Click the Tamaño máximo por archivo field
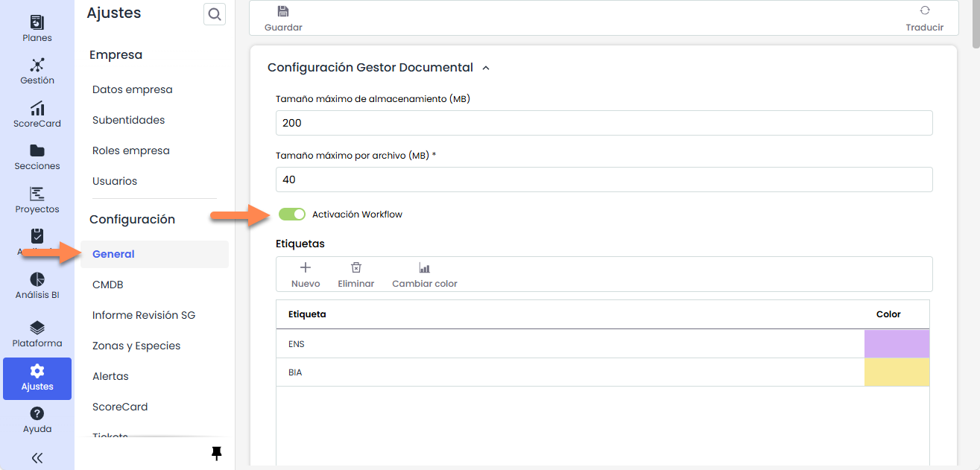The image size is (980, 470). pyautogui.click(x=604, y=180)
